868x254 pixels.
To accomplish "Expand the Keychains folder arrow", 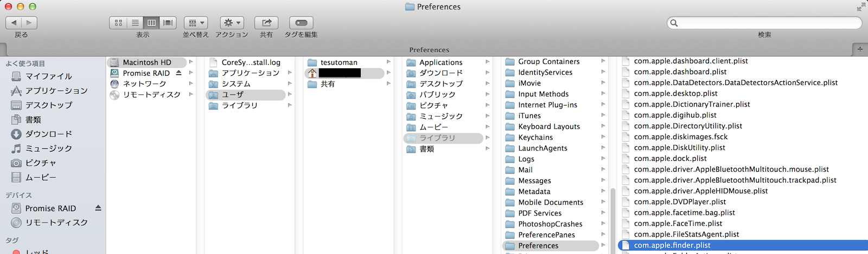I will (603, 137).
